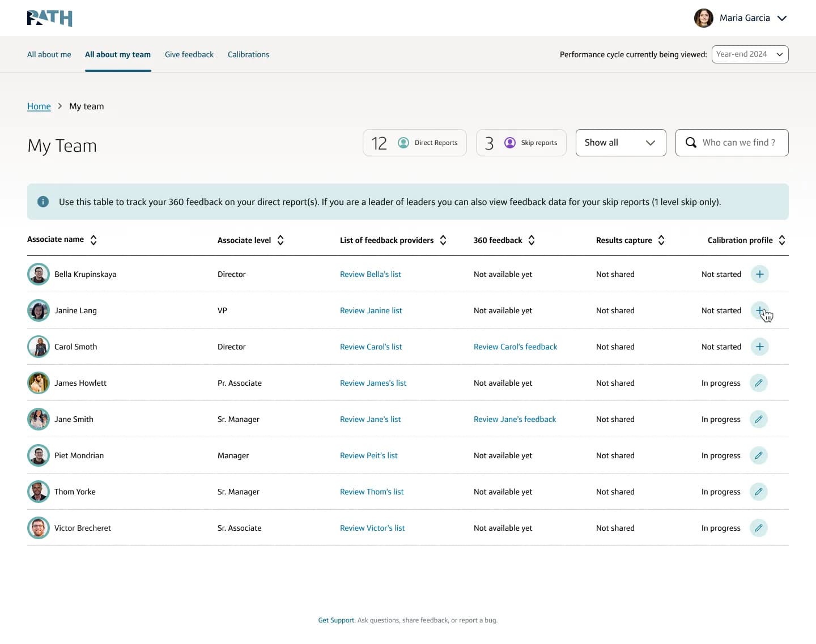Open Maria Garcia's account menu chevron

782,18
